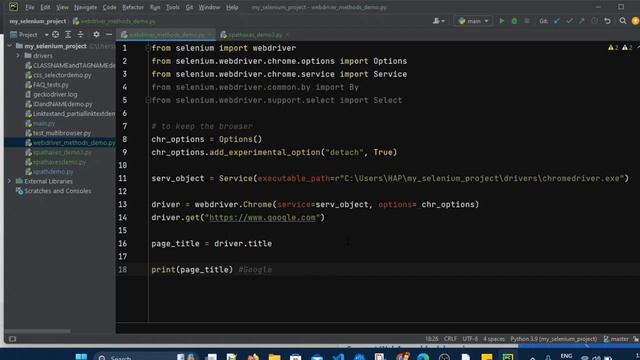Viewport: 640px width, 360px height.
Task: Open the View menu
Action: click(62, 7)
